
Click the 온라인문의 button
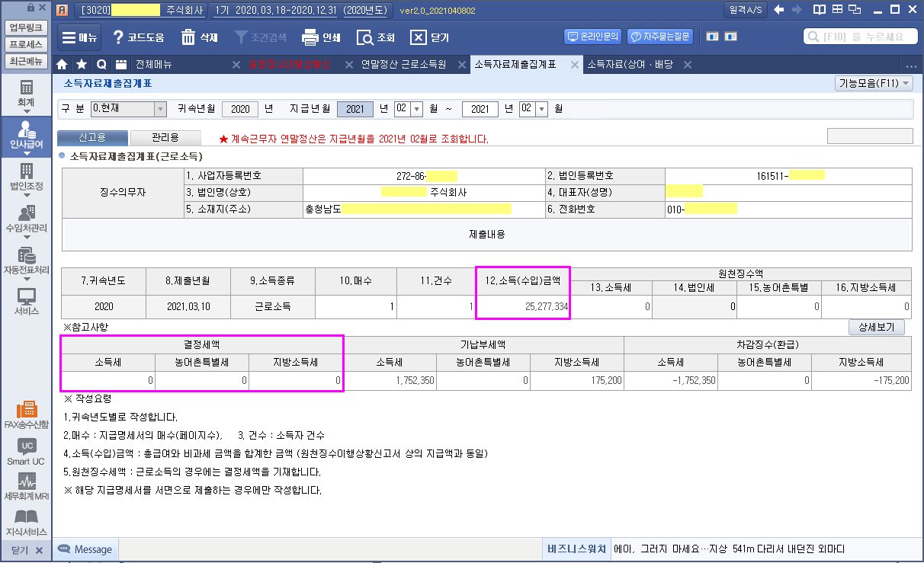pos(592,37)
